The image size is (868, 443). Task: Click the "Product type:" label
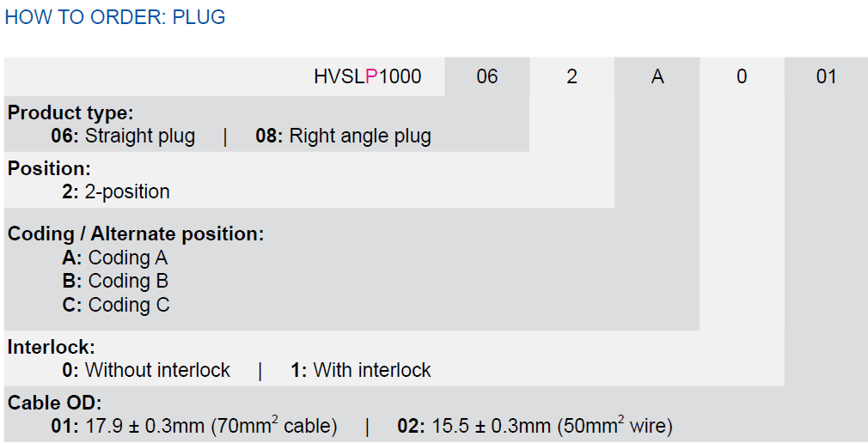(70, 112)
